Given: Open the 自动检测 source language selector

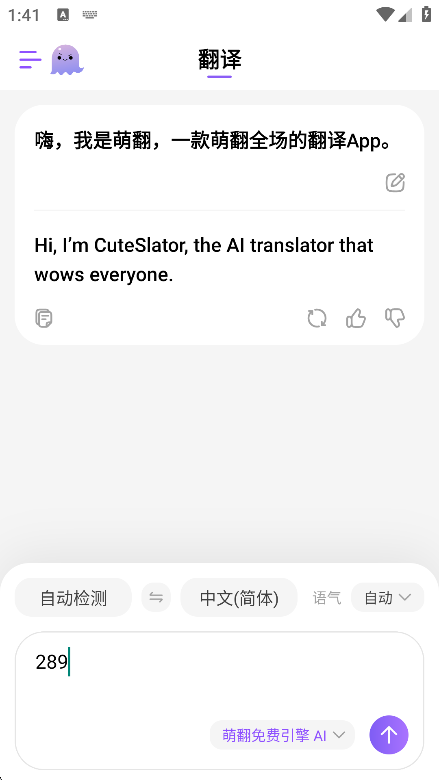Looking at the screenshot, I should pyautogui.click(x=74, y=597).
